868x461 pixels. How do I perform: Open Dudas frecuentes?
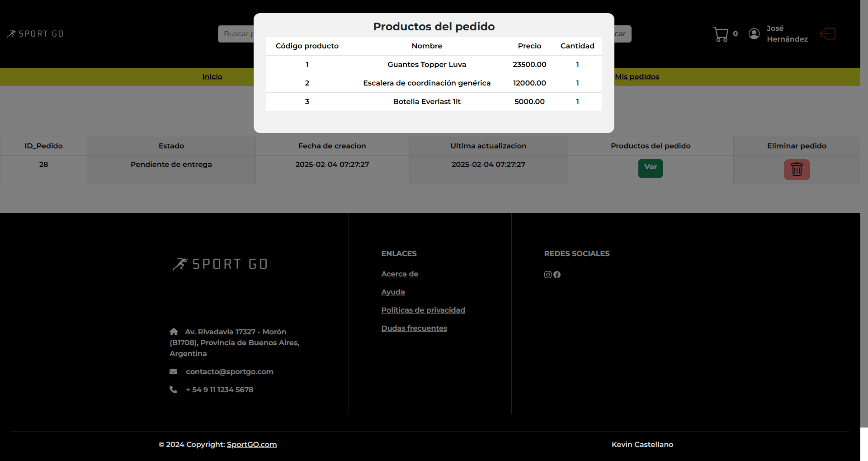[414, 328]
